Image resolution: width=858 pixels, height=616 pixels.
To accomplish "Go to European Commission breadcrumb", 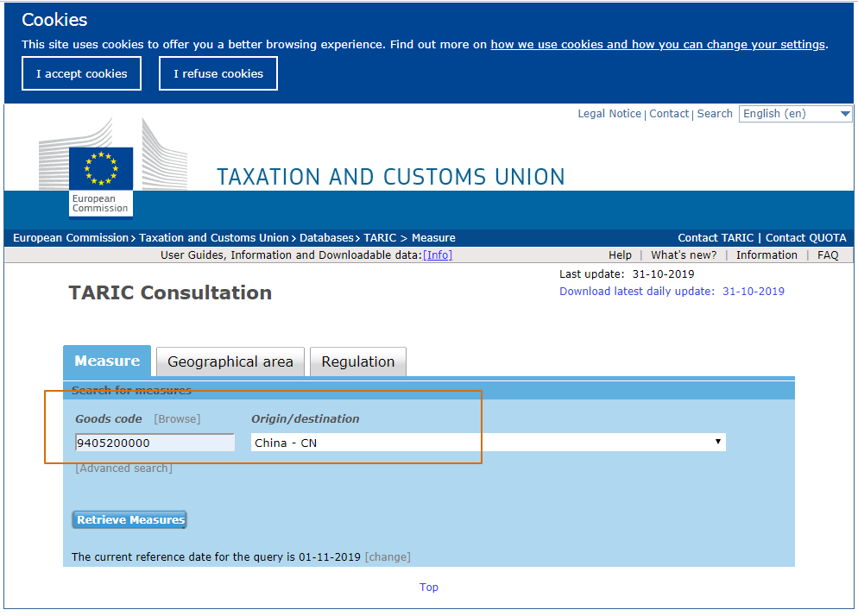I will coord(71,238).
